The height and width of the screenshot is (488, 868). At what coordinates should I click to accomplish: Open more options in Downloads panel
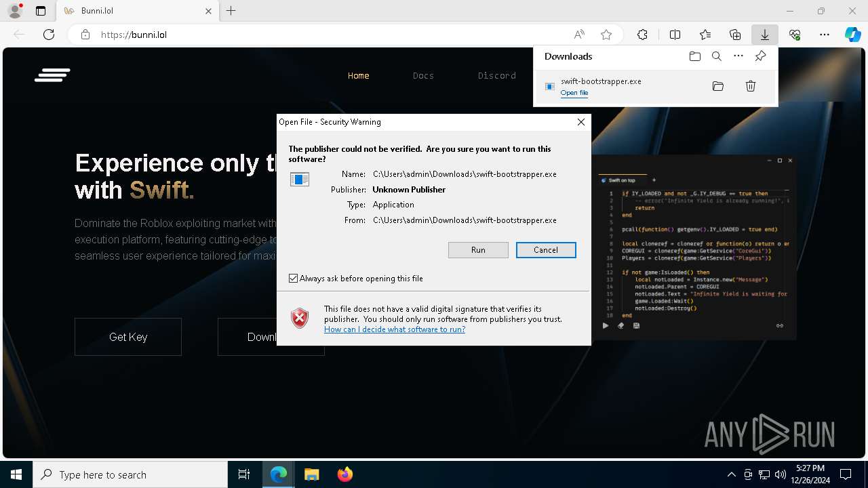click(738, 56)
